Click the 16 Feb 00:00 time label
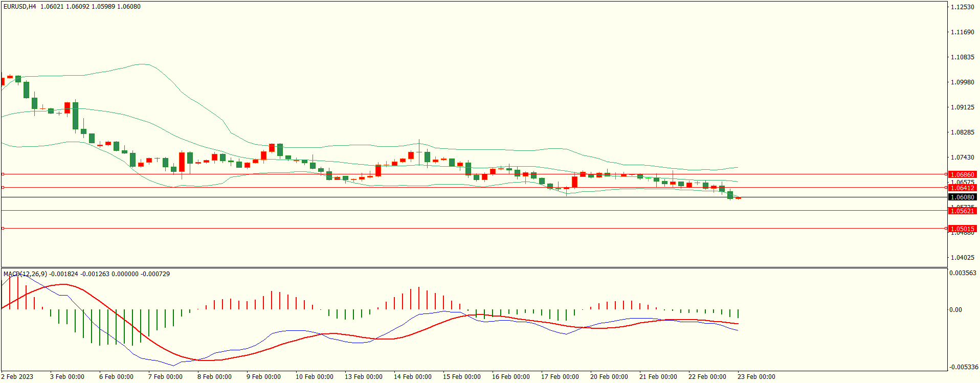This screenshot has height=383, width=980. [511, 377]
